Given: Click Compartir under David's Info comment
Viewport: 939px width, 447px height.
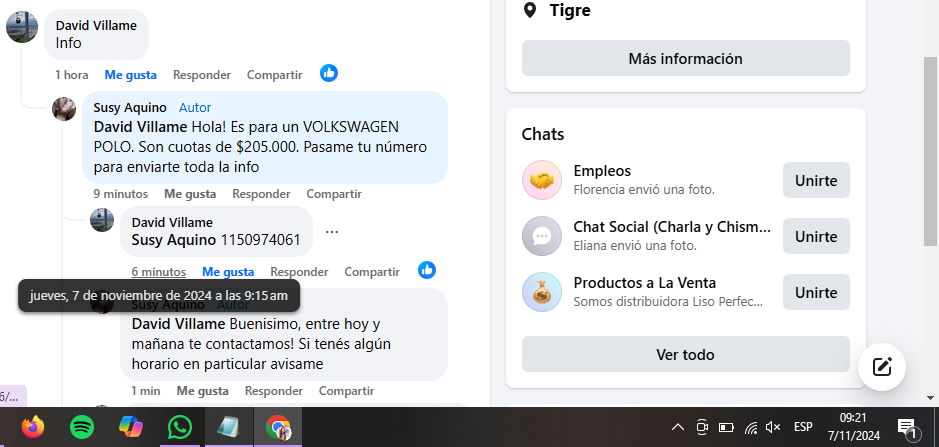Looking at the screenshot, I should point(275,75).
